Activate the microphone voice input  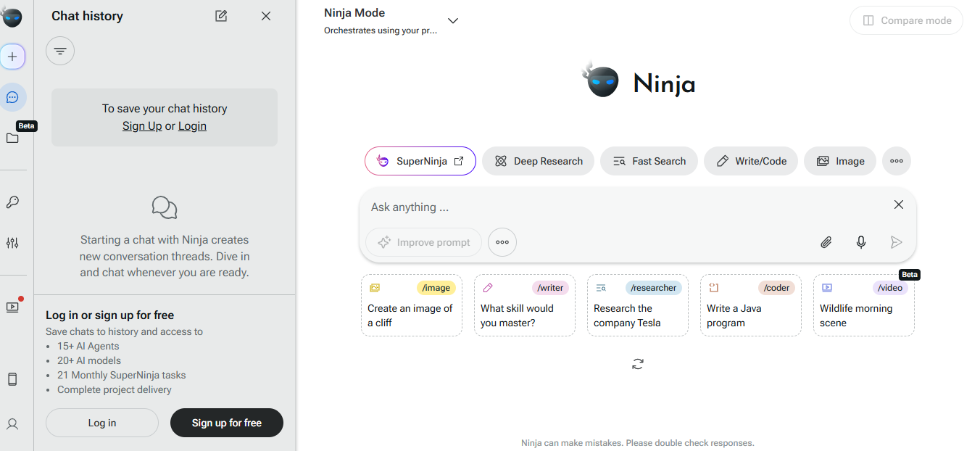(861, 242)
